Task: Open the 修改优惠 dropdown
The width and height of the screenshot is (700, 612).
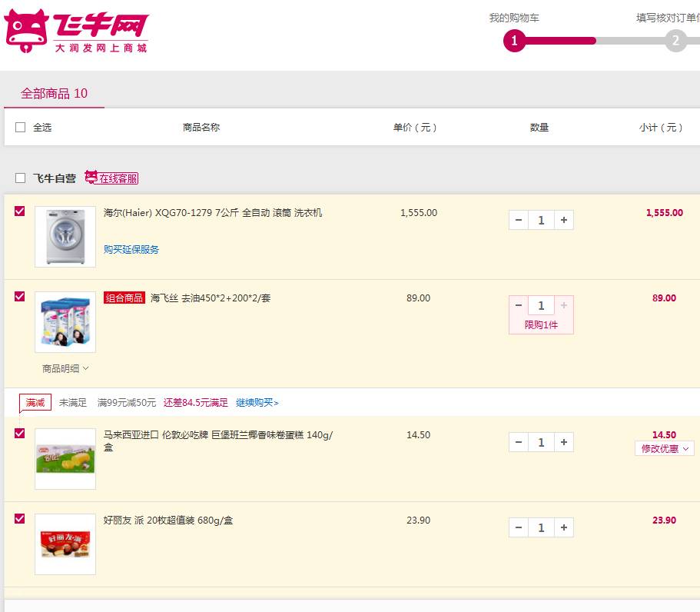Action: coord(665,448)
